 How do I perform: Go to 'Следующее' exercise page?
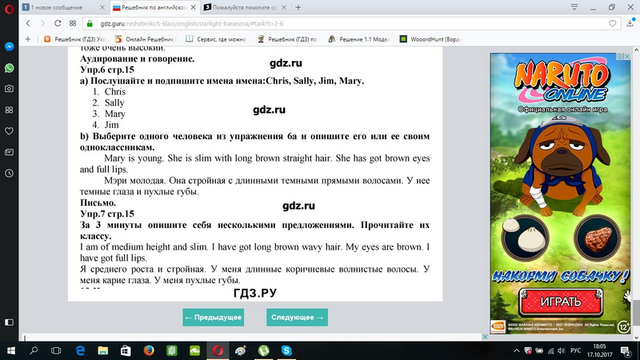(x=297, y=317)
